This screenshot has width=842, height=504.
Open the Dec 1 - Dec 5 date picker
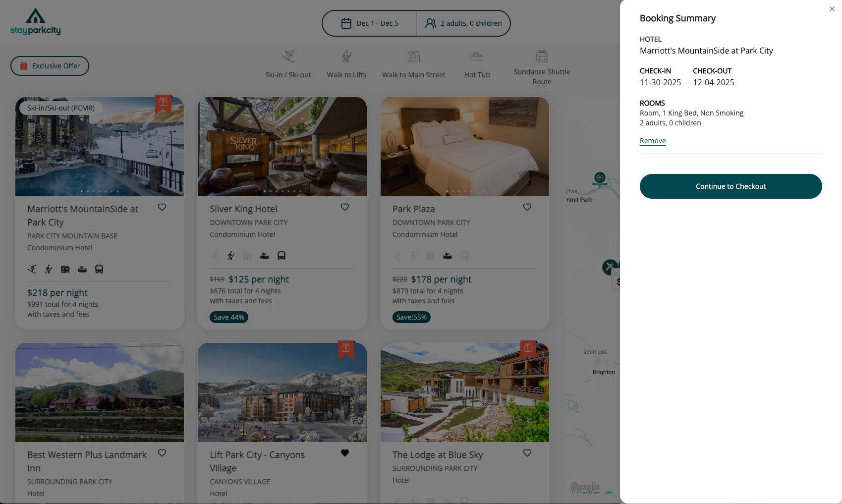coord(370,23)
